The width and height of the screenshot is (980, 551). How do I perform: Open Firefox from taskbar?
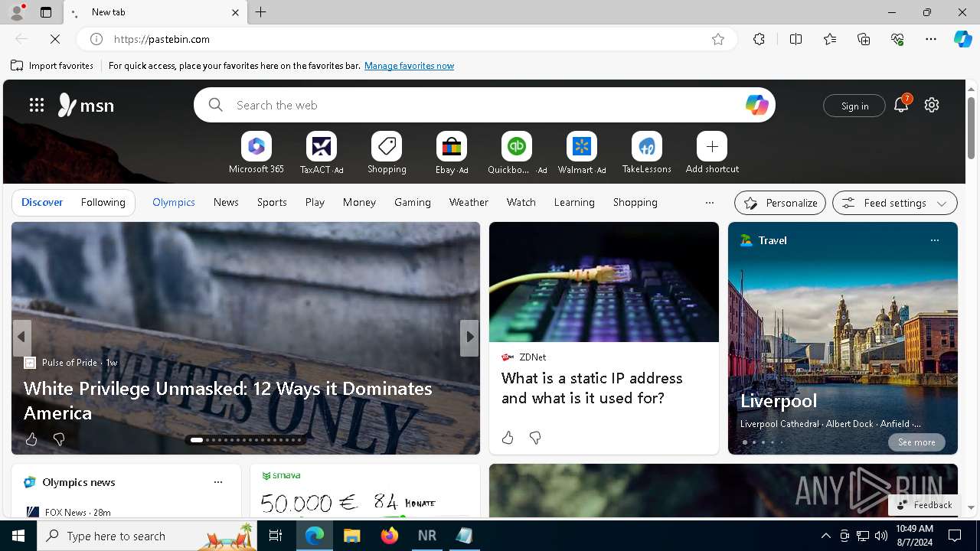pyautogui.click(x=389, y=536)
